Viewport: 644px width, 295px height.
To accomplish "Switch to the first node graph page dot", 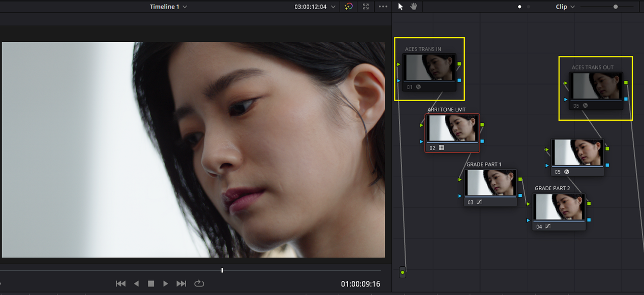I will (x=520, y=7).
